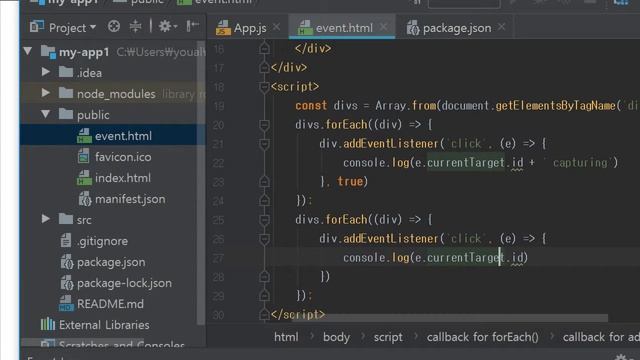Click the package-lock.json file icon
Image resolution: width=640 pixels, height=360 pixels.
[x=66, y=283]
